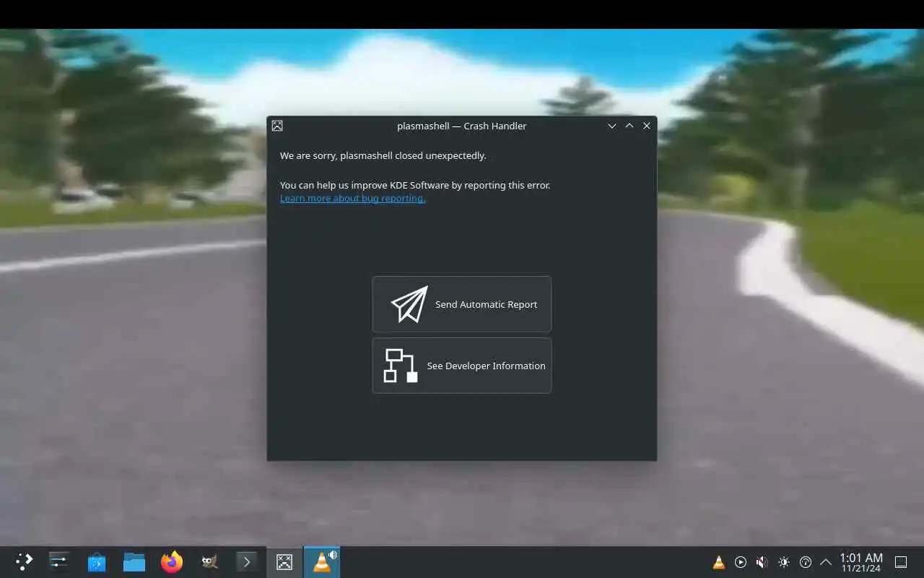Switch to the VLC task in taskbar

click(322, 561)
